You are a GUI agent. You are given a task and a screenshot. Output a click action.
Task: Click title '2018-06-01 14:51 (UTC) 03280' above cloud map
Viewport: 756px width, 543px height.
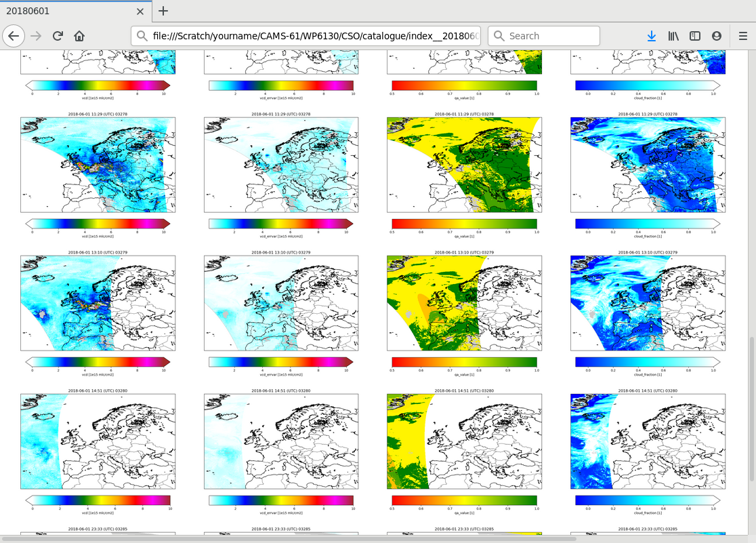[x=648, y=391]
